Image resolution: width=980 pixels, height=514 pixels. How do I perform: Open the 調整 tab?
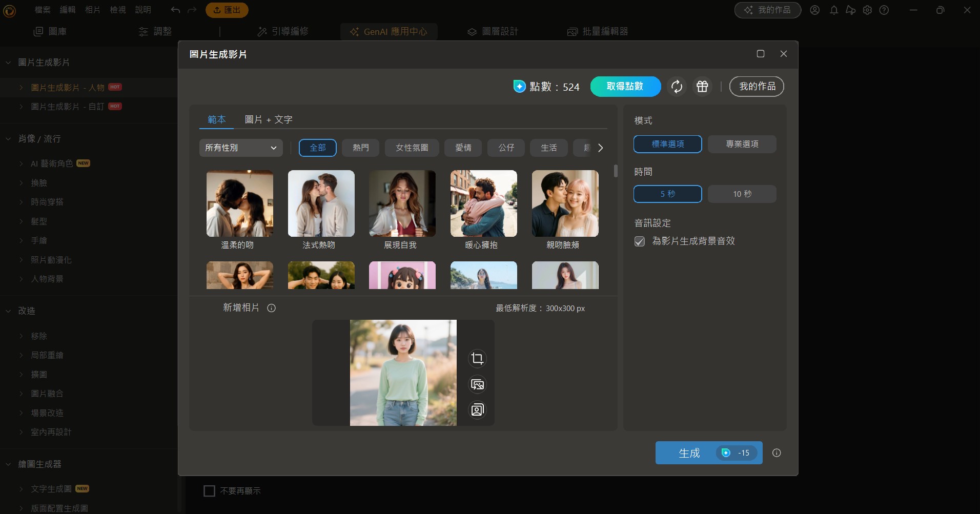point(155,32)
